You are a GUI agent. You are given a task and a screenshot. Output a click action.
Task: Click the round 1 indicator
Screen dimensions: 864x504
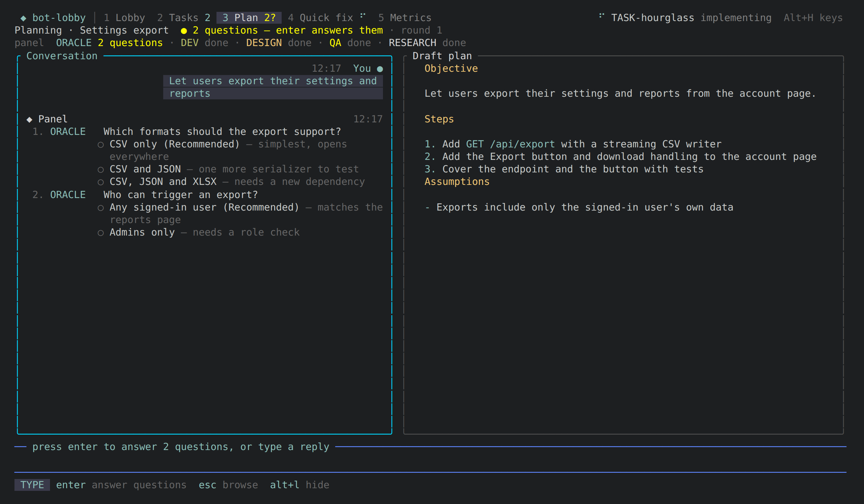[x=421, y=30]
